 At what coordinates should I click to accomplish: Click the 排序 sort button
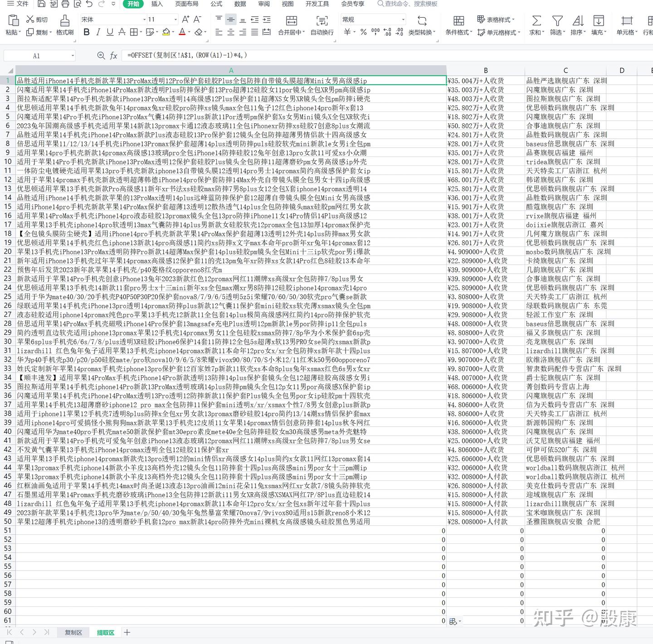(x=578, y=25)
